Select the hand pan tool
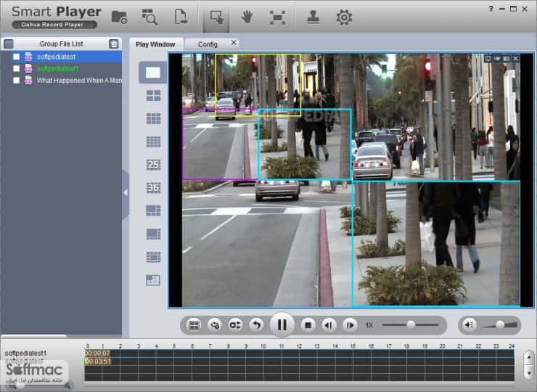The height and width of the screenshot is (392, 537). coord(247,17)
